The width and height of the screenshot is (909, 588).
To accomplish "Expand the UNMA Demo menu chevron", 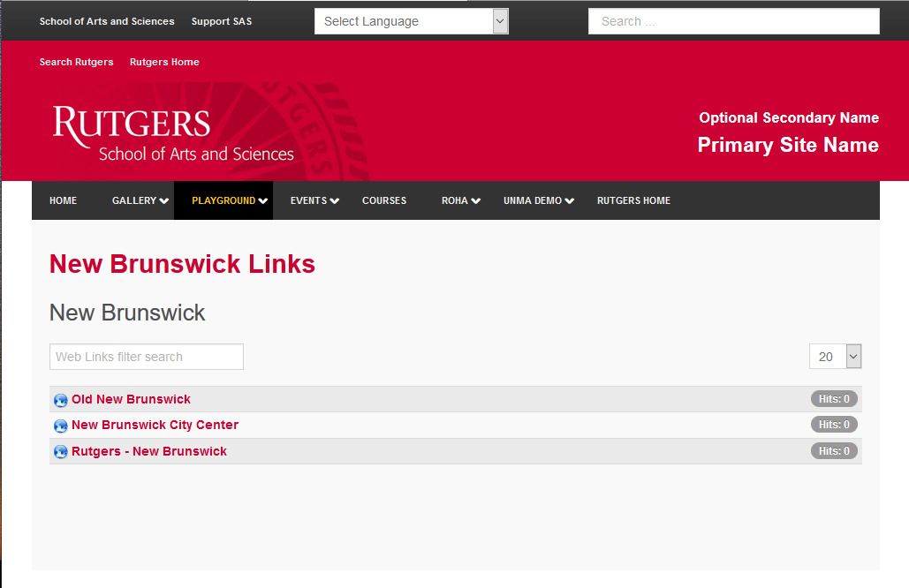I will [x=569, y=201].
